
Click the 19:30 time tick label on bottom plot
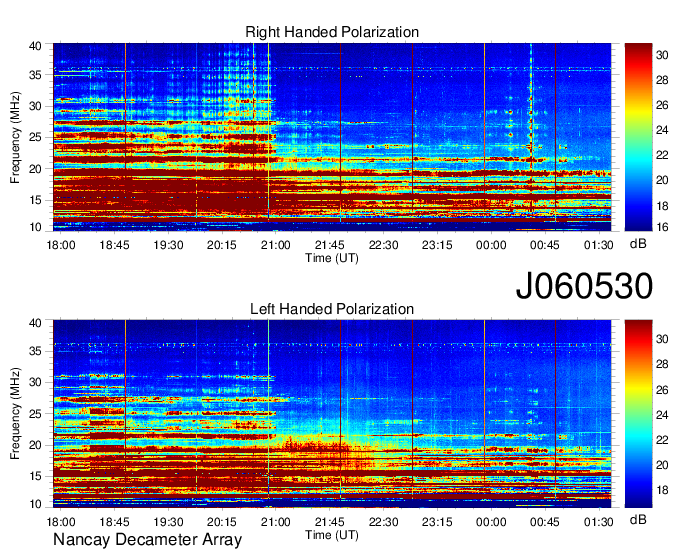pos(168,522)
